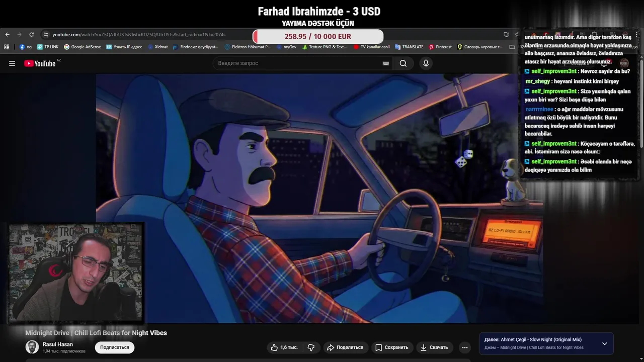Click chat user narrrminee name
This screenshot has height=362, width=644.
coord(539,109)
